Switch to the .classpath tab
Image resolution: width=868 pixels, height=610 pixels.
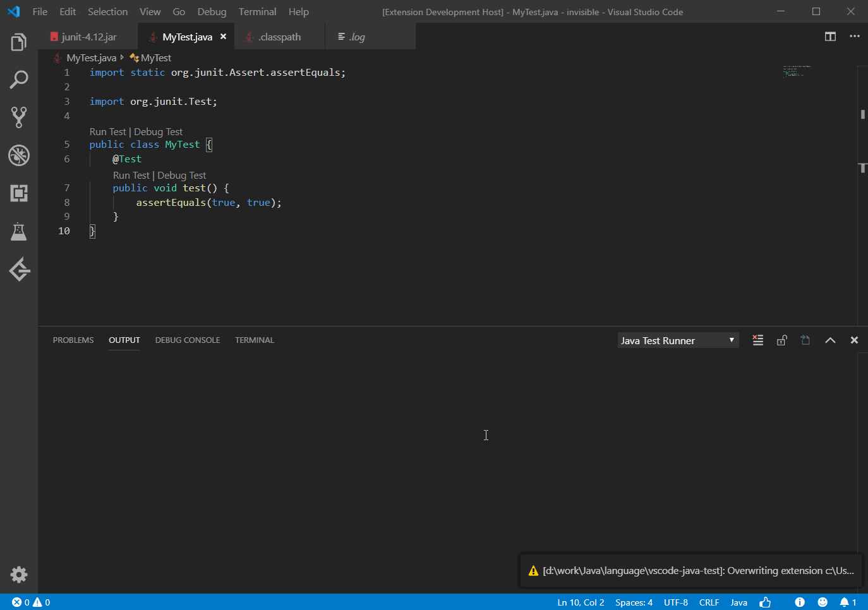point(280,37)
